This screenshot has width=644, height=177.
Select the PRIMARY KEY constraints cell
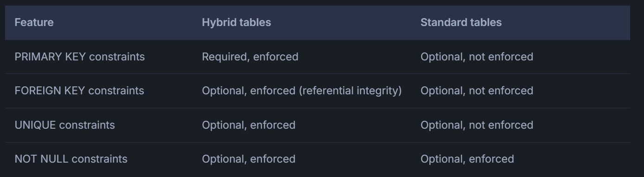[x=80, y=57]
